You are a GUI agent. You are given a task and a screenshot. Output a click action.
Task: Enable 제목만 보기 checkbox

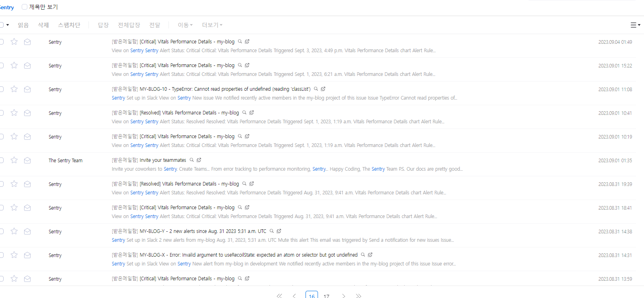[x=25, y=7]
